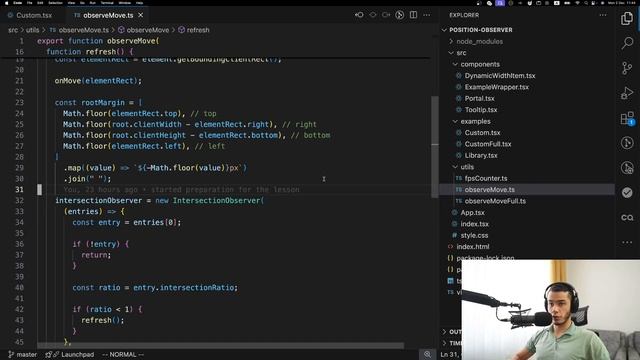Image resolution: width=640 pixels, height=360 pixels.
Task: Open editor More Actions ellipsis
Action: pyautogui.click(x=427, y=15)
